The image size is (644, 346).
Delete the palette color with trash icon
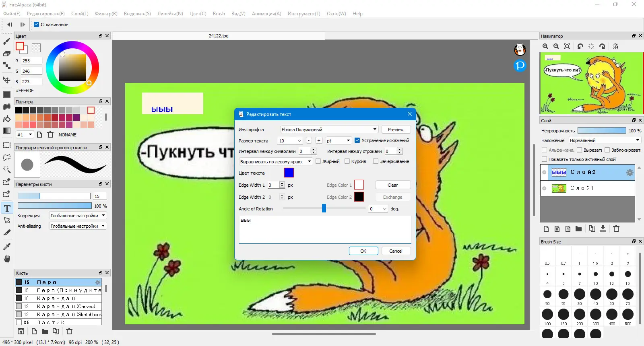(x=50, y=135)
